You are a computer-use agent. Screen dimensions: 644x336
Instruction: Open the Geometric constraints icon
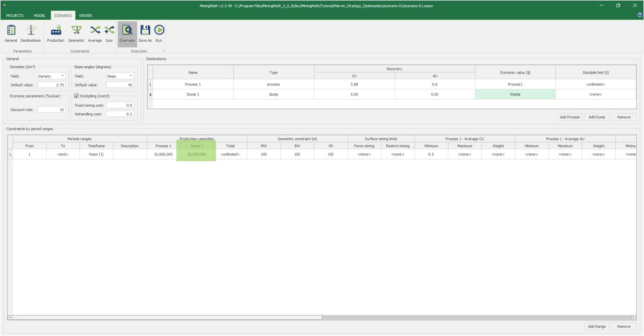click(x=76, y=30)
